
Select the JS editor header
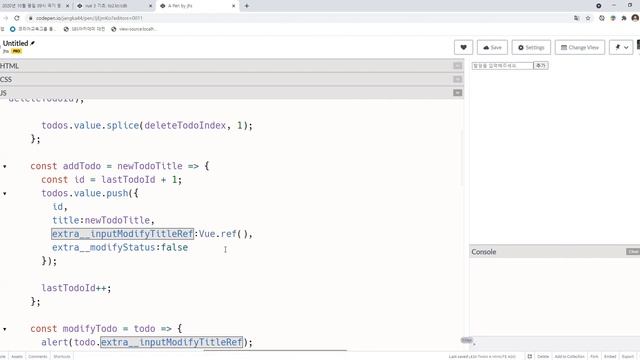(231, 93)
